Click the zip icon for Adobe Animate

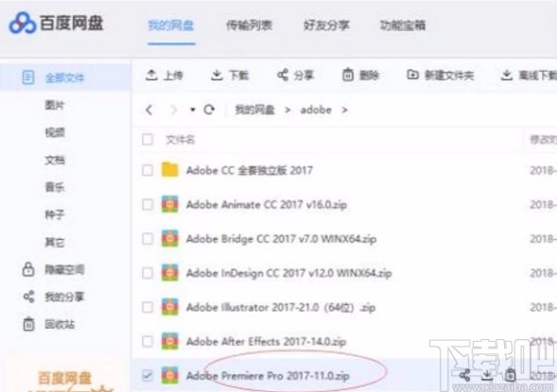(x=170, y=204)
